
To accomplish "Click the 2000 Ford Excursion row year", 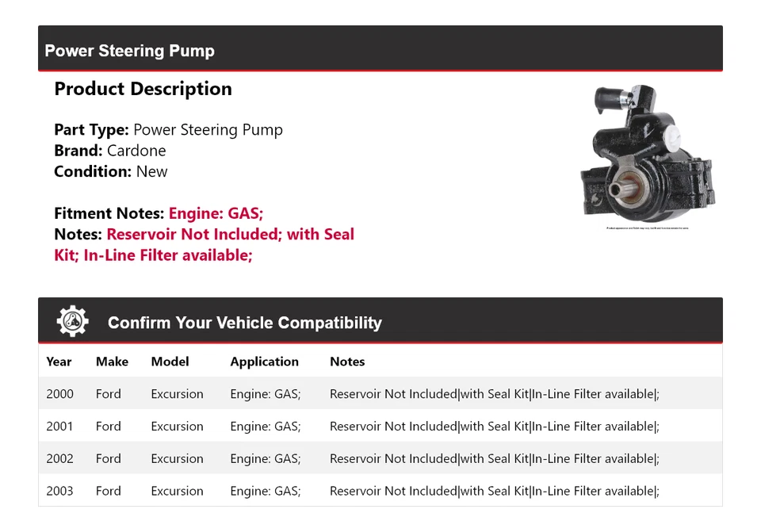I will pos(59,394).
